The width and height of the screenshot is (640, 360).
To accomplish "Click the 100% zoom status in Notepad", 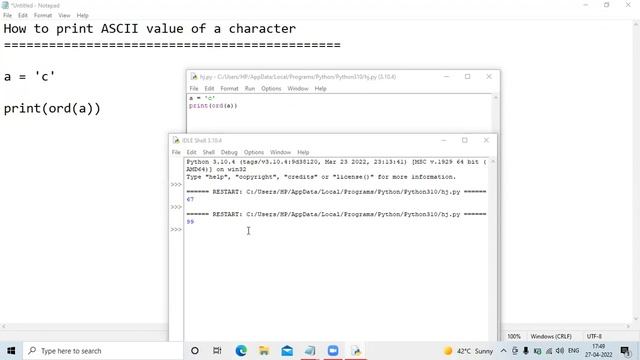I will (514, 336).
